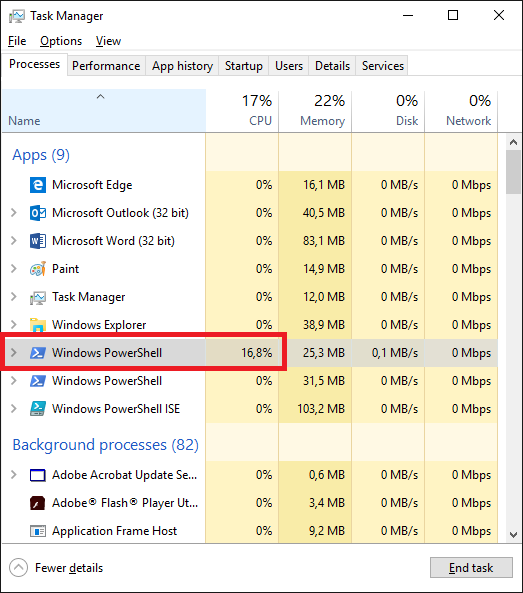523x593 pixels.
Task: Click the vertical scrollbar thumb
Action: point(513,172)
